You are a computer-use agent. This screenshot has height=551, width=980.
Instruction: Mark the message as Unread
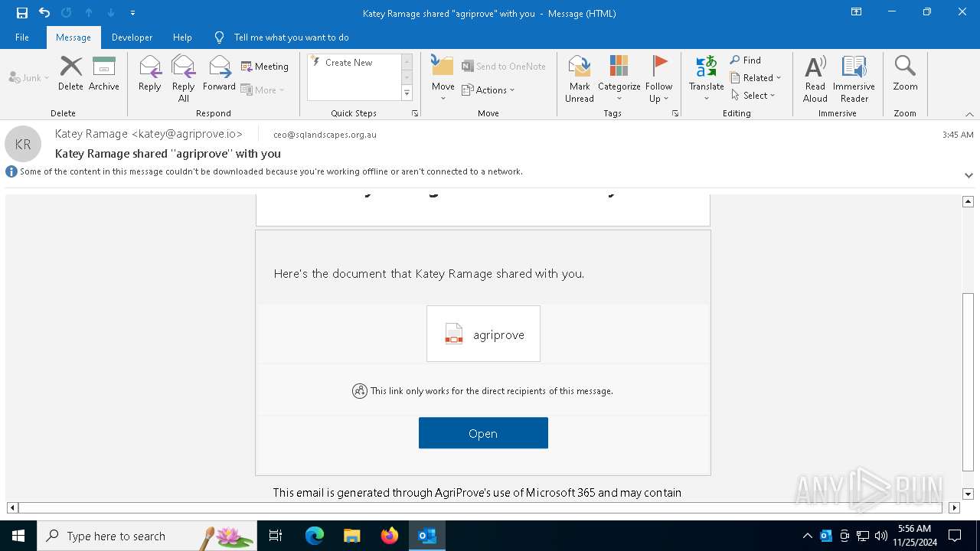pos(580,78)
